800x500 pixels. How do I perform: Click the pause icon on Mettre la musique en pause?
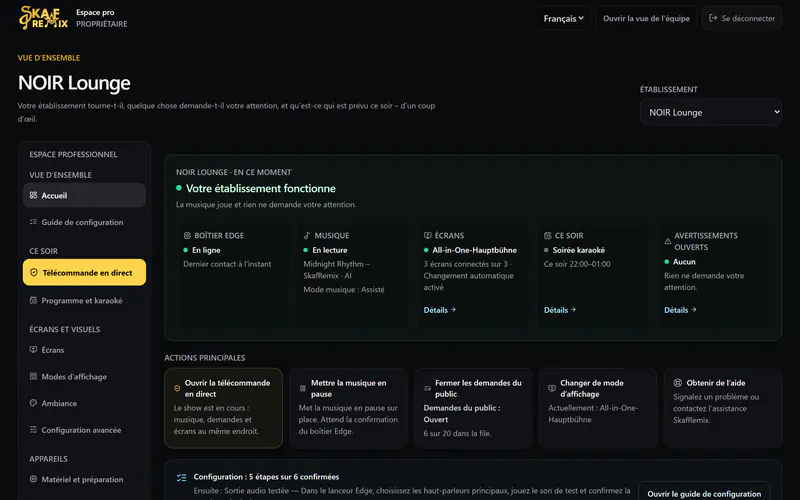pyautogui.click(x=303, y=388)
